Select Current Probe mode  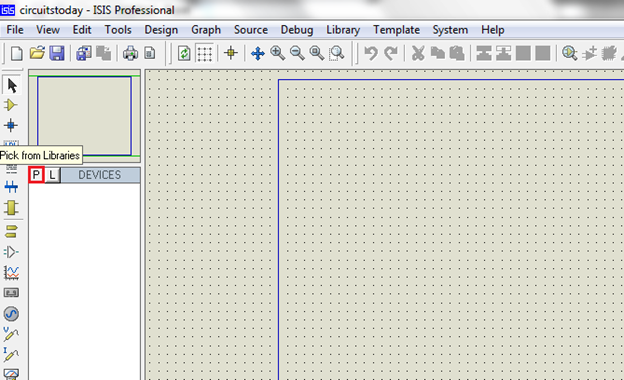pos(11,355)
